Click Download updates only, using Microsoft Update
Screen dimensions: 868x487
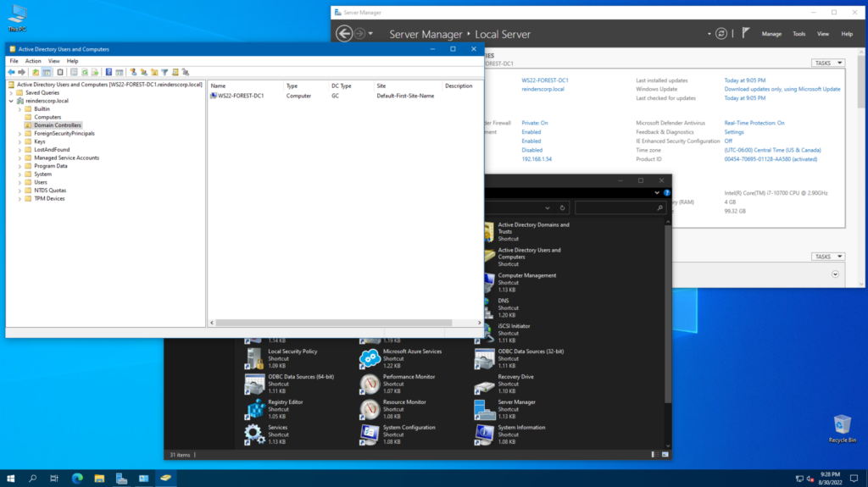[x=782, y=89]
